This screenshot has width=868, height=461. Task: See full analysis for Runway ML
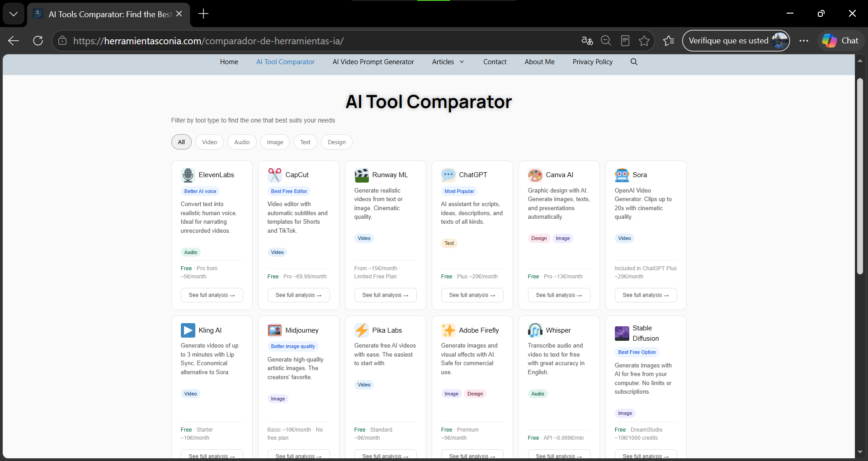coord(386,295)
